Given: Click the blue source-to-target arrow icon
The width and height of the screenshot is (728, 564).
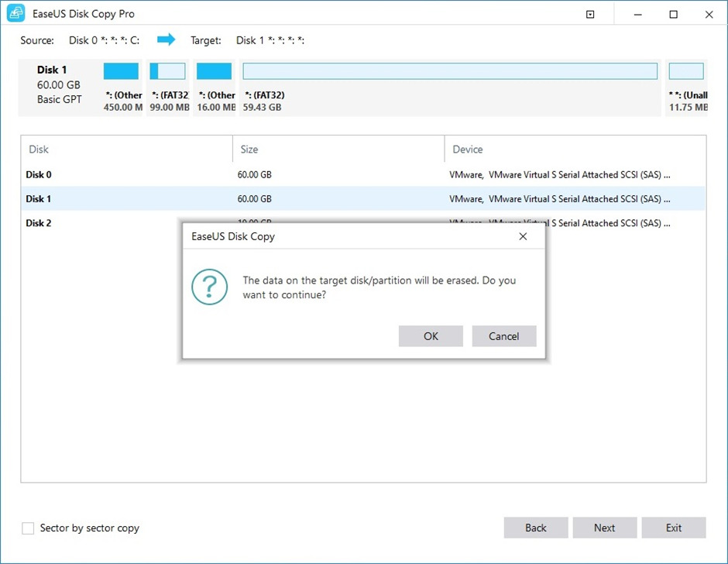Looking at the screenshot, I should (167, 40).
